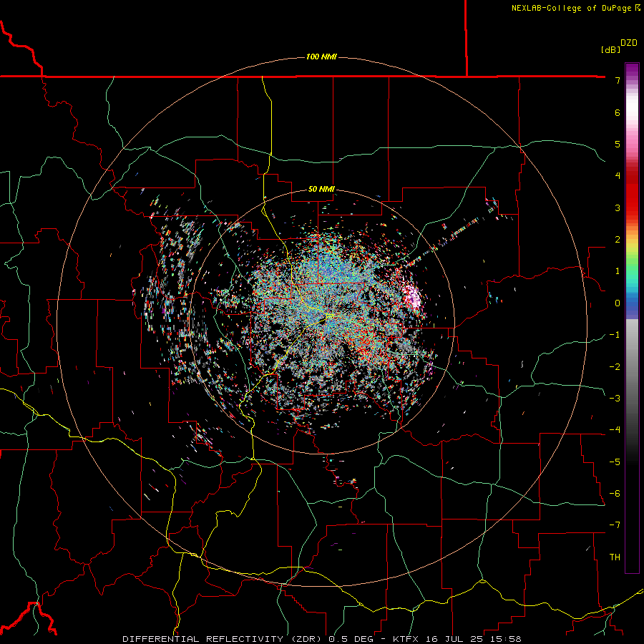This screenshot has width=644, height=644.
Task: Click the -2 value on color scale
Action: click(x=615, y=366)
